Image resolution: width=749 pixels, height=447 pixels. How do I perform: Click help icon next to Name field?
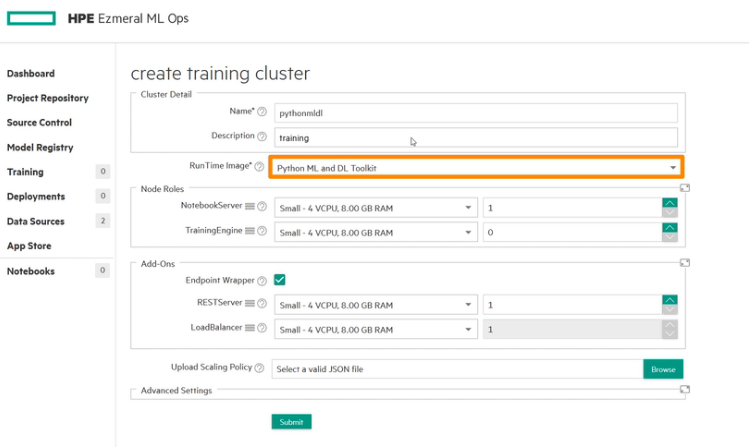tap(262, 112)
